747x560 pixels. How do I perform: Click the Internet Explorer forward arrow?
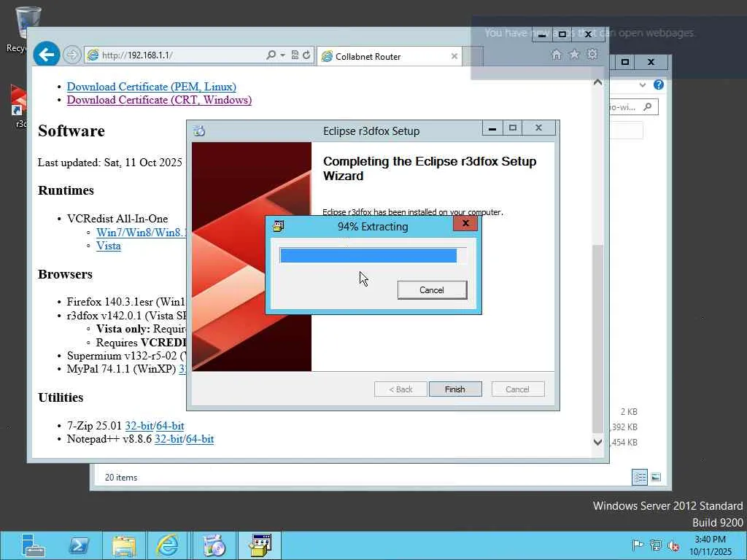[72, 55]
